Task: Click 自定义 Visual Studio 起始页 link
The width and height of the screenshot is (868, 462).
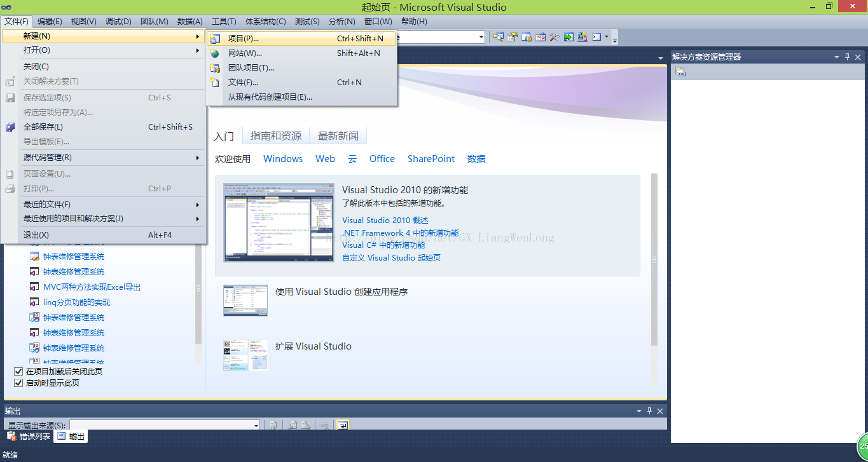Action: click(x=391, y=257)
